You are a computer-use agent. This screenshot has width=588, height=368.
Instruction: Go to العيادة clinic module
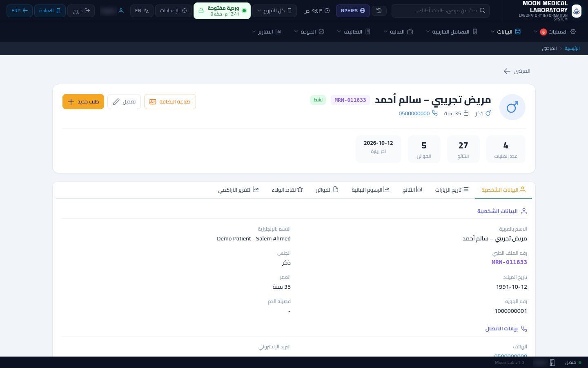(50, 11)
